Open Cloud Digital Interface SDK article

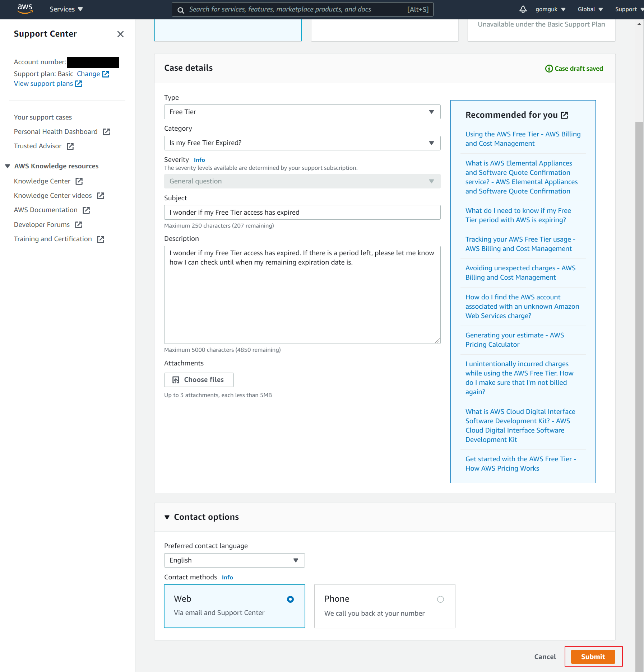click(520, 426)
